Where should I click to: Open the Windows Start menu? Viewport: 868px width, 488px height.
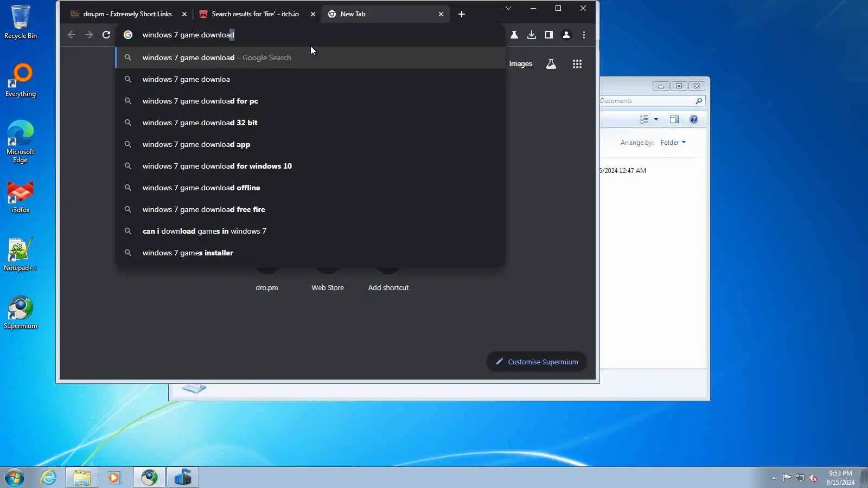point(15,477)
